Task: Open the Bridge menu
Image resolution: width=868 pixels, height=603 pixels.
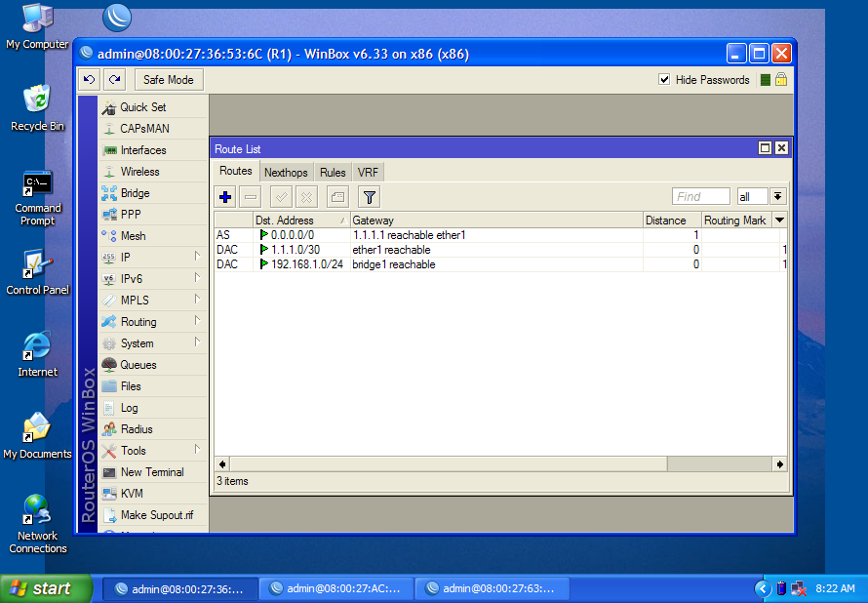Action: 153,193
